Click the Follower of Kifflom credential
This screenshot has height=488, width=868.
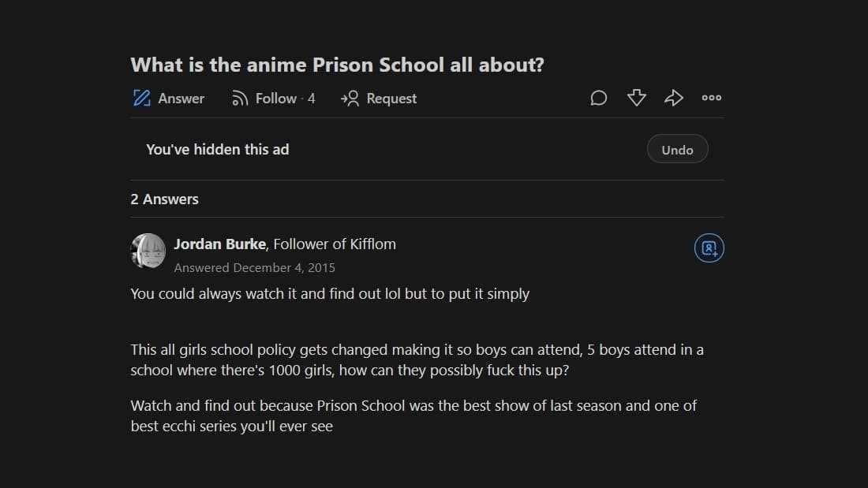click(x=335, y=244)
